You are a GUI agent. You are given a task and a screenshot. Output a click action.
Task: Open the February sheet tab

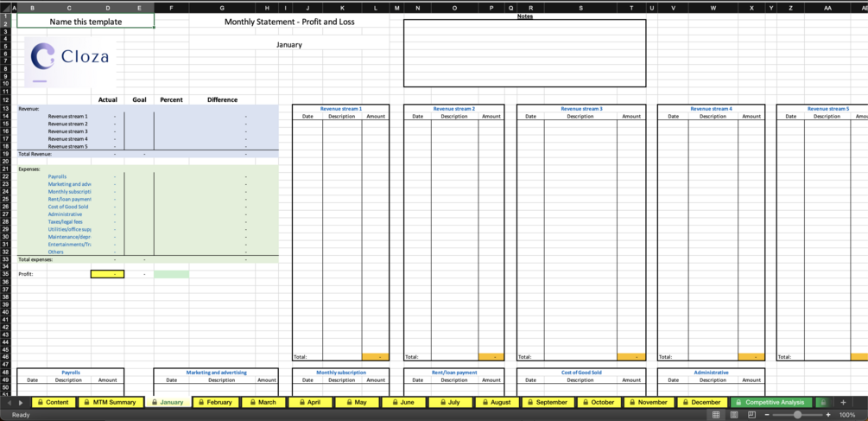215,402
